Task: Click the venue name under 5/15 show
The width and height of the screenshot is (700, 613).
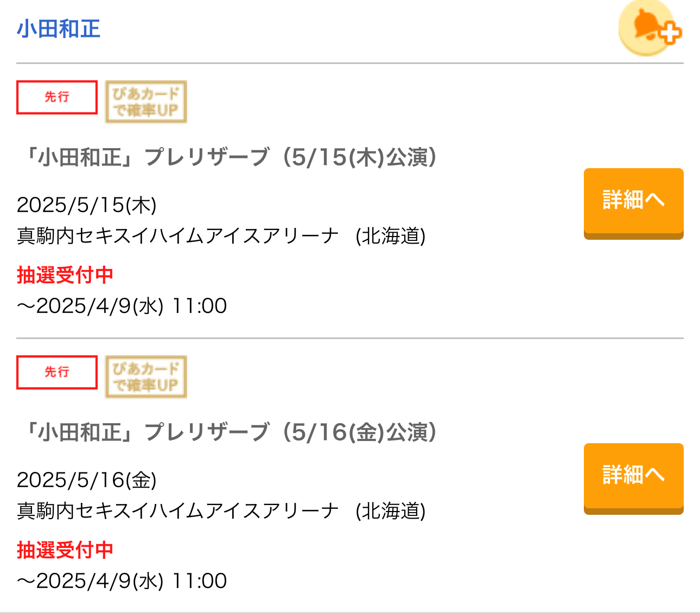Action: coord(178,236)
